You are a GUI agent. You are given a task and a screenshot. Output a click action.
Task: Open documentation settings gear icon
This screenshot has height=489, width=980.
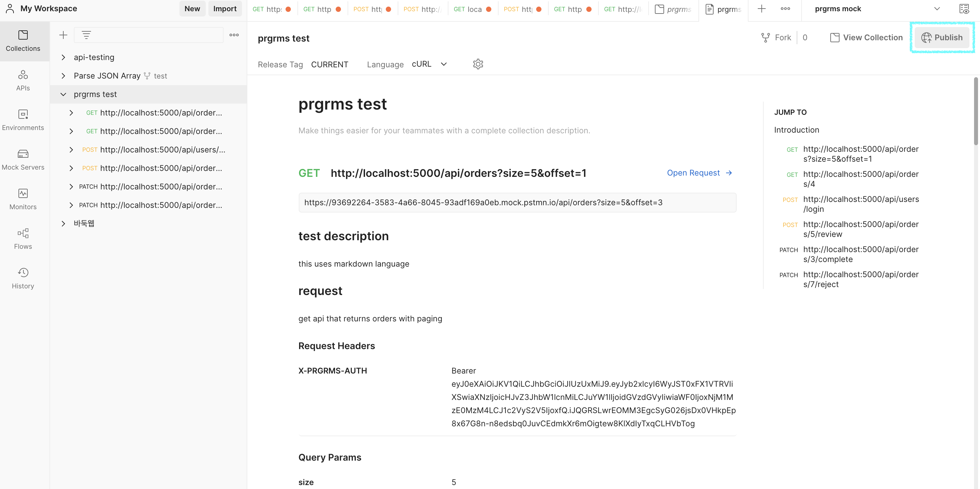click(478, 64)
